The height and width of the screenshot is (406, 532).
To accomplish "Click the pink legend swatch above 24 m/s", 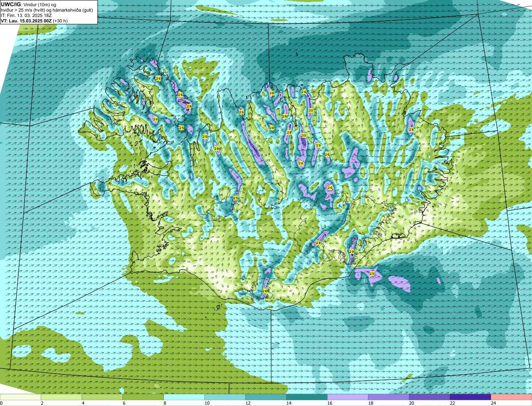I will (511, 397).
